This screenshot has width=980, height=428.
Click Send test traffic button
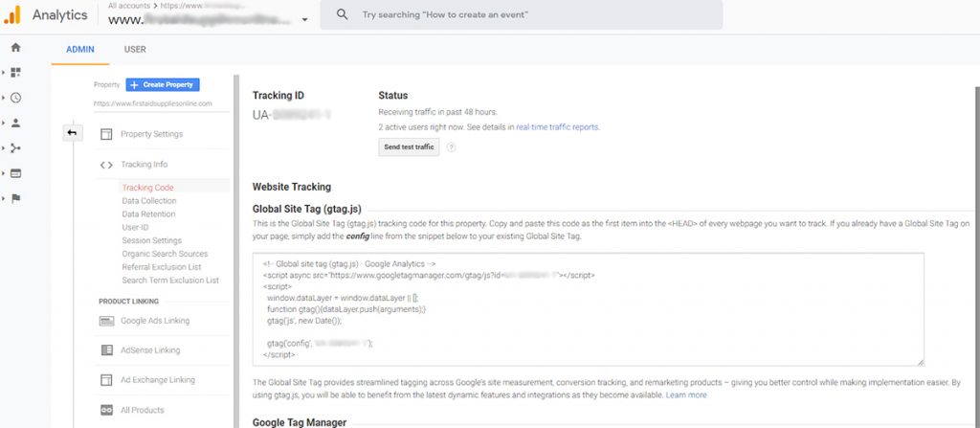(x=409, y=147)
